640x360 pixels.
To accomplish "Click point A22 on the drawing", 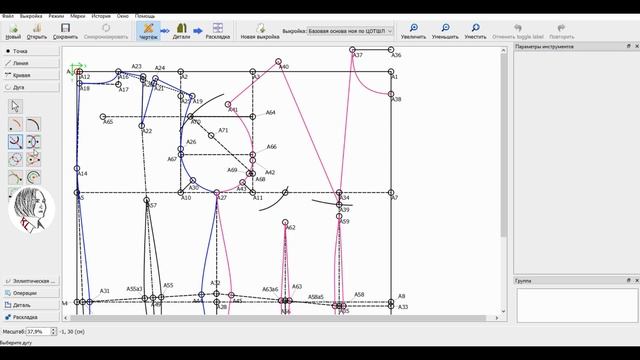I will pos(142,126).
